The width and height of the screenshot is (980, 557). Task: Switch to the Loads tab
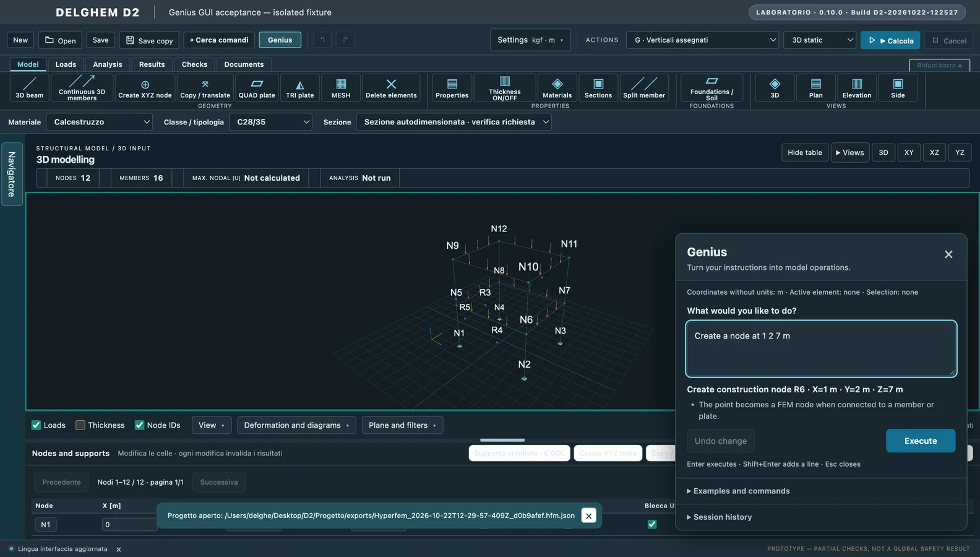66,64
